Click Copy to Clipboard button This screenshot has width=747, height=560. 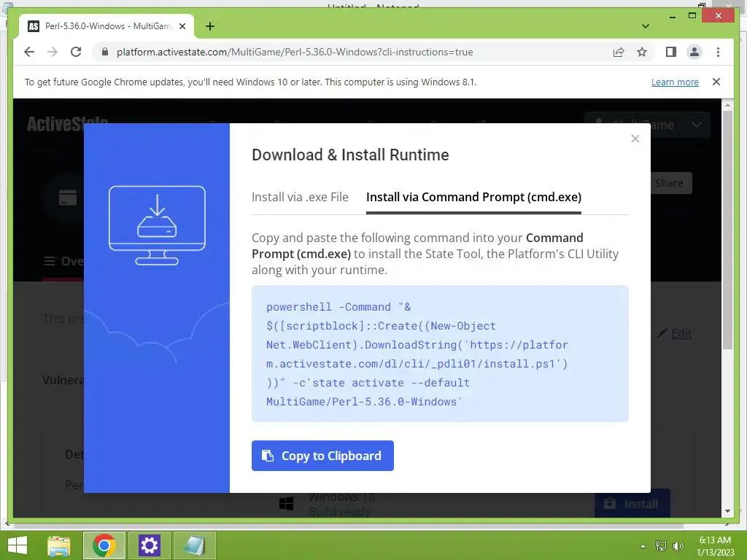pos(322,456)
